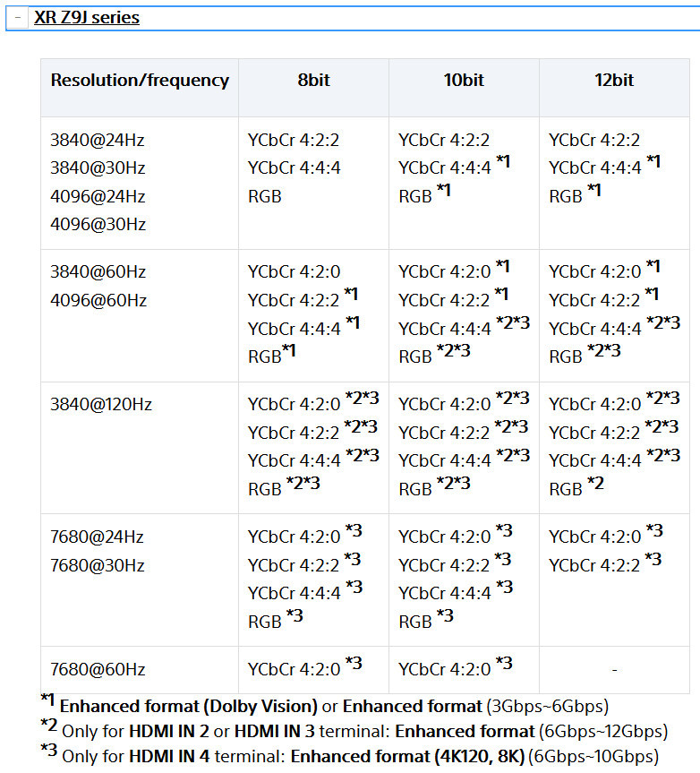Click the 7680@24Hz row label
The height and width of the screenshot is (773, 700).
[98, 537]
